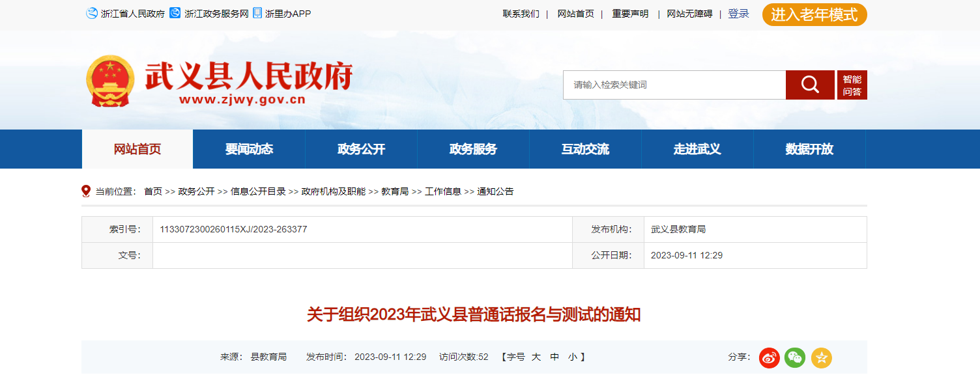The width and height of the screenshot is (980, 386).
Task: Click the 索引号 label cell
Action: click(x=117, y=229)
